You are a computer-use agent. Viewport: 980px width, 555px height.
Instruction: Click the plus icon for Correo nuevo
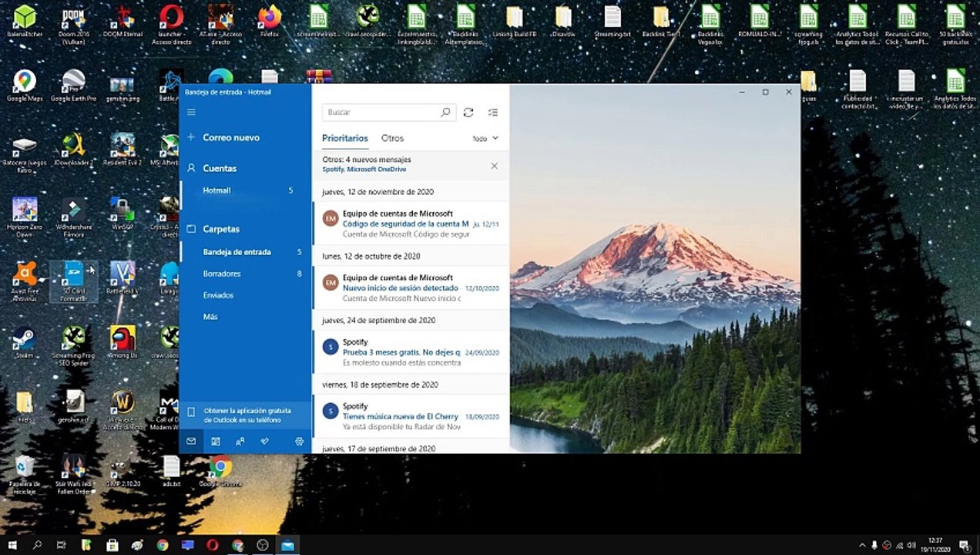click(191, 137)
